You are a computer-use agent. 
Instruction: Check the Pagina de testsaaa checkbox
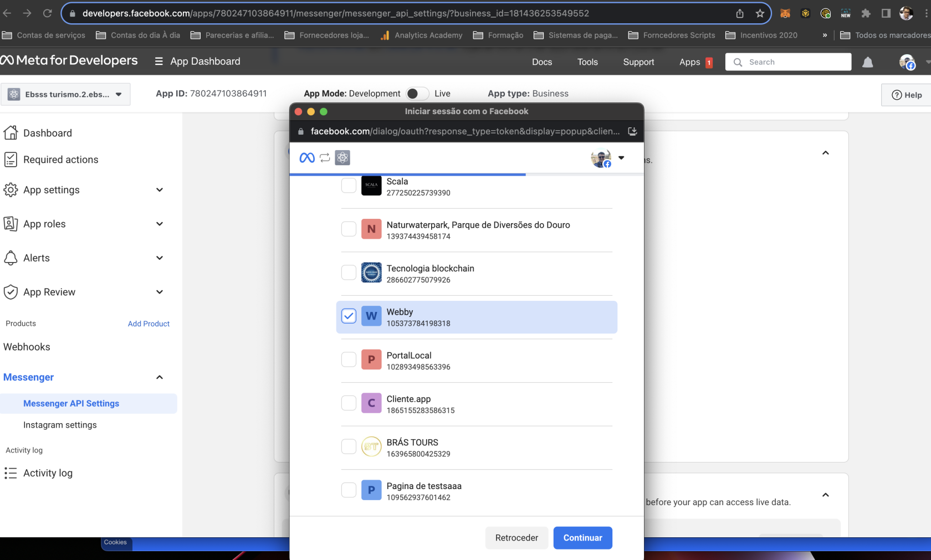(349, 490)
